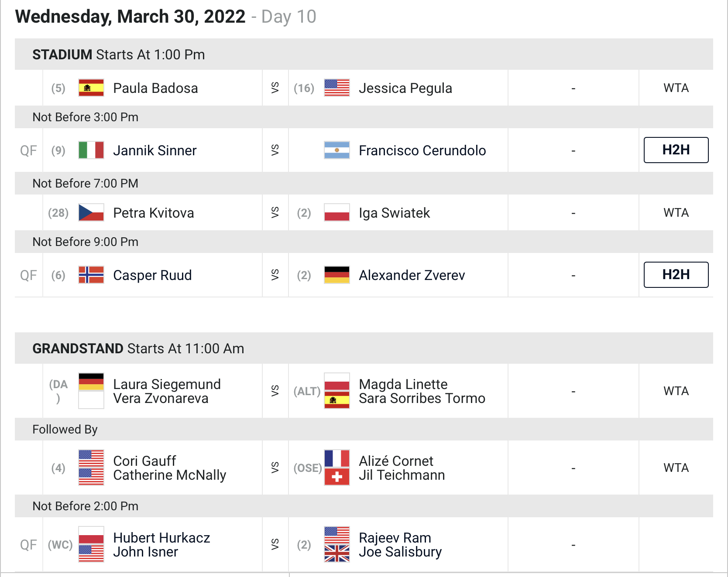Click the Poland flag beside Iga Swiatek
Screen dimensions: 728x577
(337, 212)
